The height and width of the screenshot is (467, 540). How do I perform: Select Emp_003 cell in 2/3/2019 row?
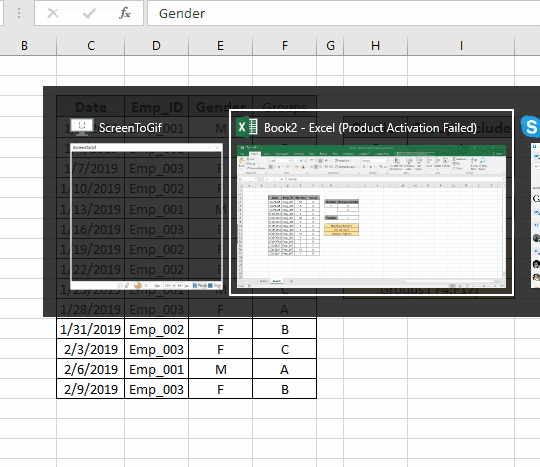pos(156,349)
